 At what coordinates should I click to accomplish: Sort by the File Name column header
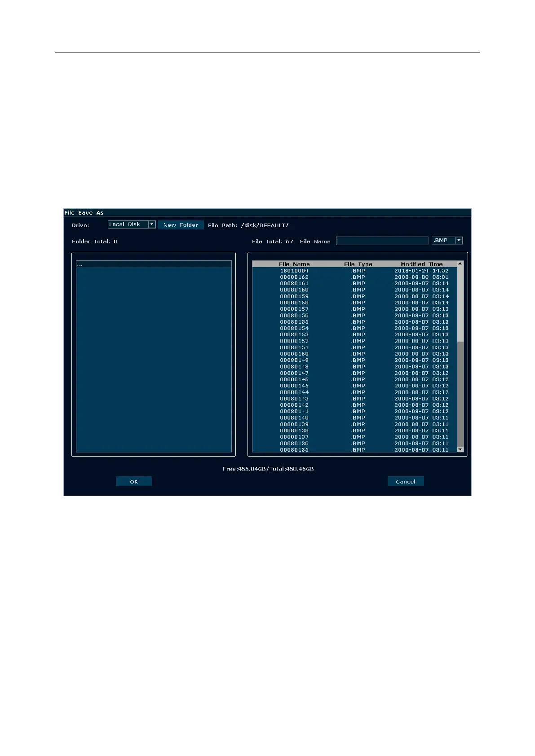pyautogui.click(x=294, y=264)
